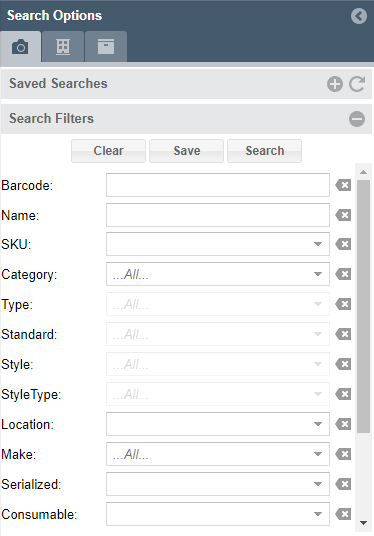The image size is (374, 536).
Task: Clear the Make filter with its erase icon
Action: coord(343,454)
